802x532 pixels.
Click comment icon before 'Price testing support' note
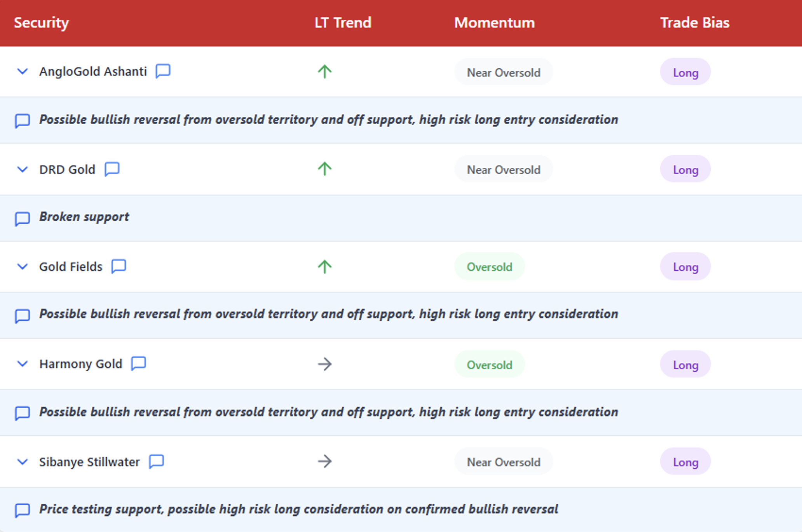click(22, 510)
